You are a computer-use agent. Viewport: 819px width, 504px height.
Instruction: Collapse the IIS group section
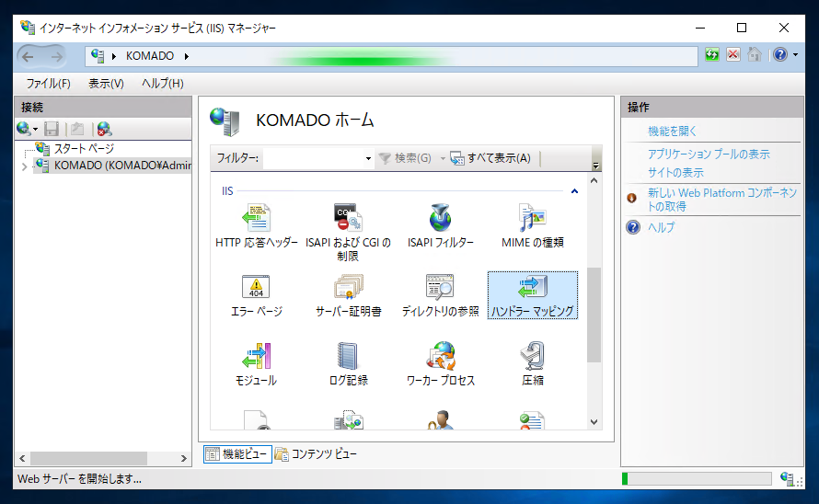point(574,191)
